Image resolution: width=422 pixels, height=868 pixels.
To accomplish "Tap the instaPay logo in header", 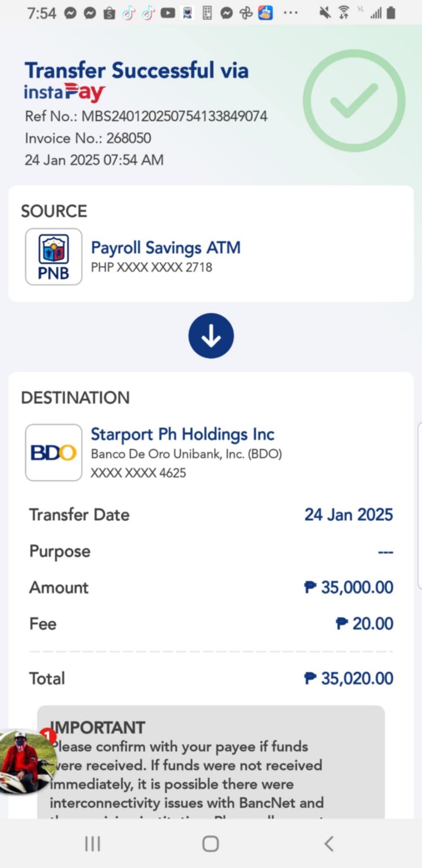I will click(x=64, y=93).
